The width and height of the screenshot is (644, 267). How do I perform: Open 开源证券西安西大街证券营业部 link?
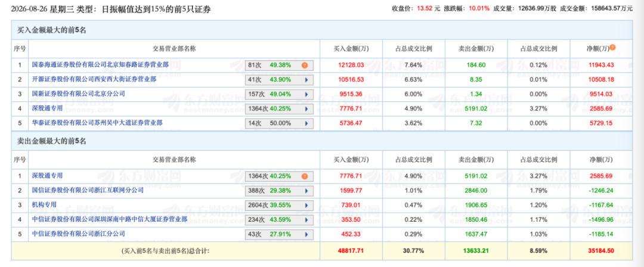pyautogui.click(x=94, y=79)
